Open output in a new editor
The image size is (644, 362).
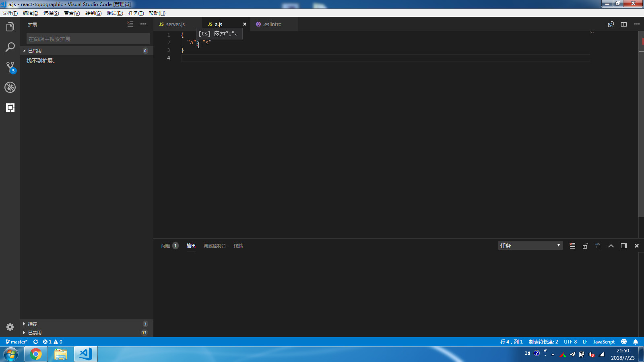tap(597, 245)
